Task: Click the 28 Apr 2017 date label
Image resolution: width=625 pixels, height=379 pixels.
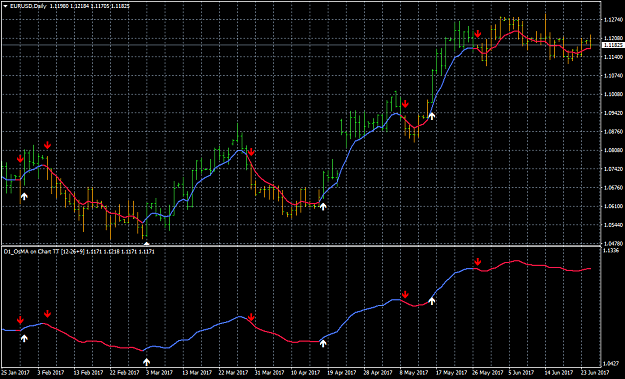Action: click(378, 373)
